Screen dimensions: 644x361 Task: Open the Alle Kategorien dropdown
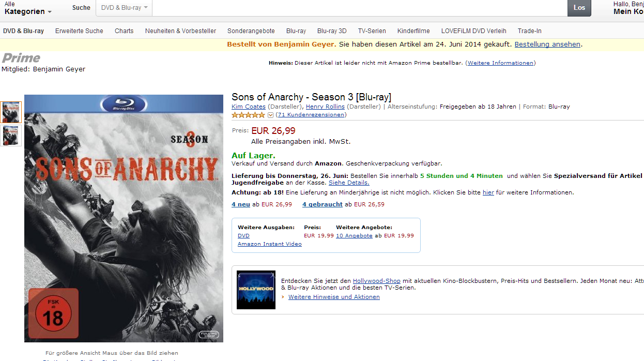(x=28, y=8)
